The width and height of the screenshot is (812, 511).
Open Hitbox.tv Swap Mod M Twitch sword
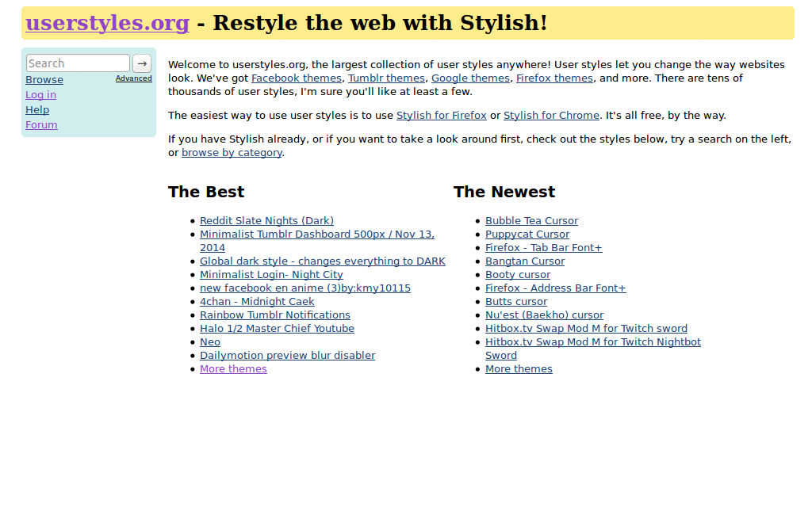click(x=586, y=329)
